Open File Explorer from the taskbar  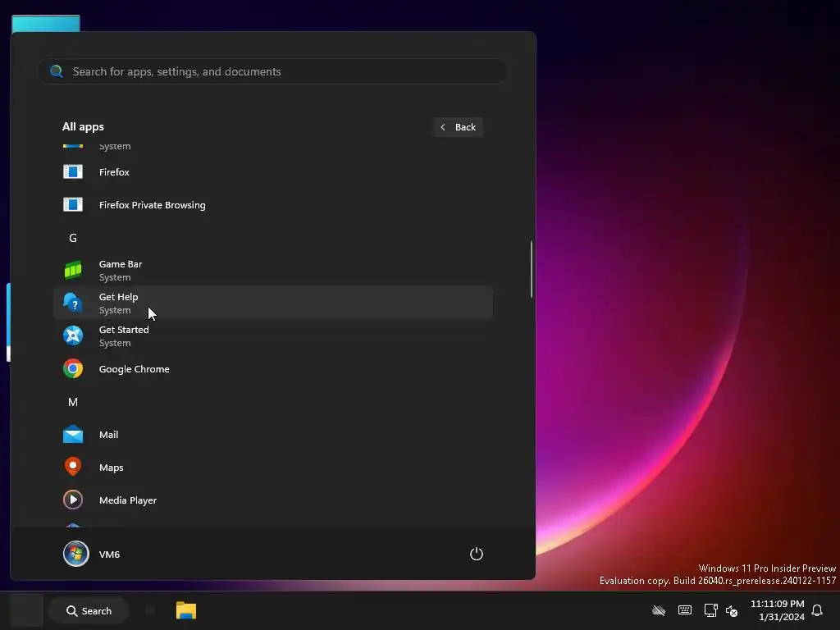(186, 610)
